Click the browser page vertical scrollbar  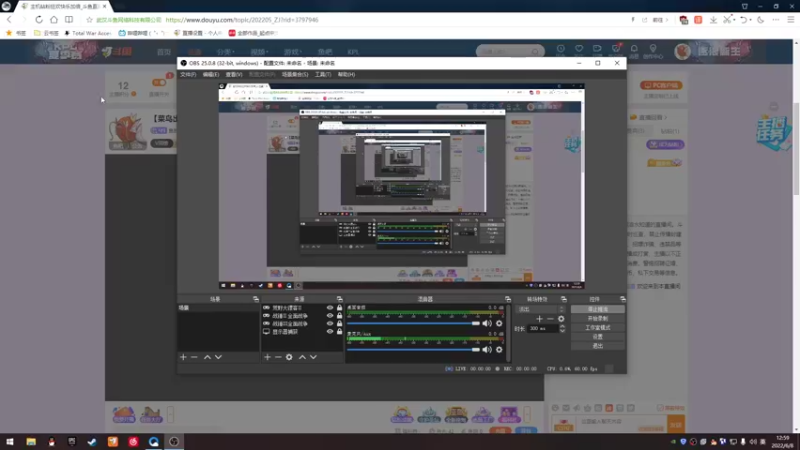[796, 148]
